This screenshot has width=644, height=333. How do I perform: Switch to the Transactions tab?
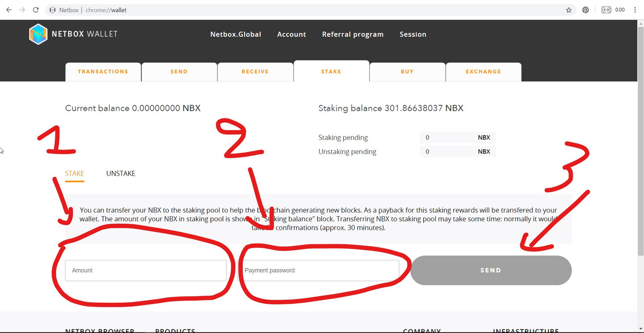click(x=103, y=72)
